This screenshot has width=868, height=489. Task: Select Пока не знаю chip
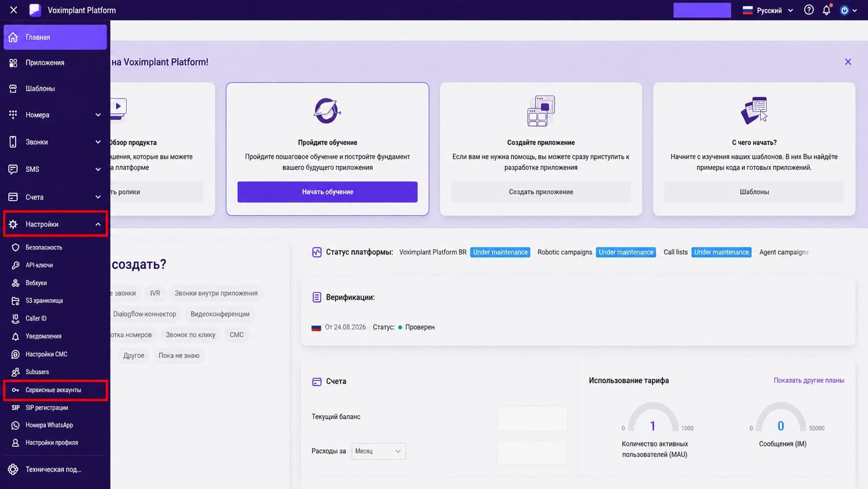tap(179, 355)
